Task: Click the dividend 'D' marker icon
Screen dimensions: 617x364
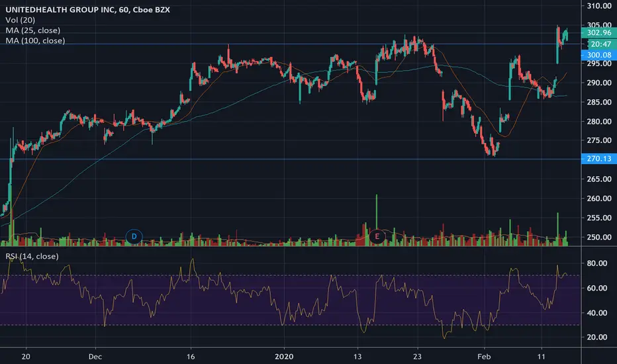Action: pyautogui.click(x=134, y=236)
